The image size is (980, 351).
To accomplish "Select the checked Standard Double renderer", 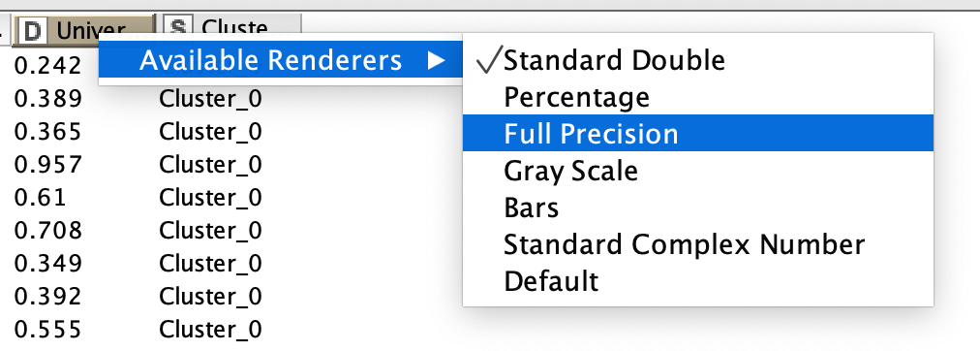I will coord(698,61).
